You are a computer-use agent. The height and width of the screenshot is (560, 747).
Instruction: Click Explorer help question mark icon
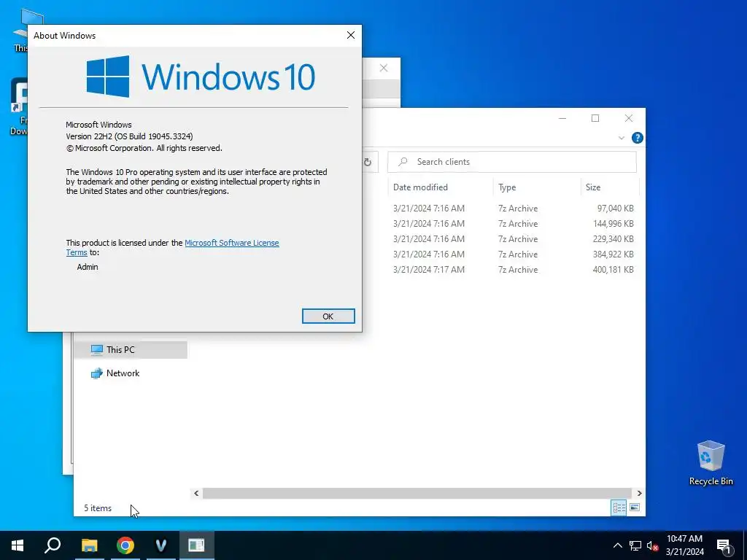(x=637, y=138)
